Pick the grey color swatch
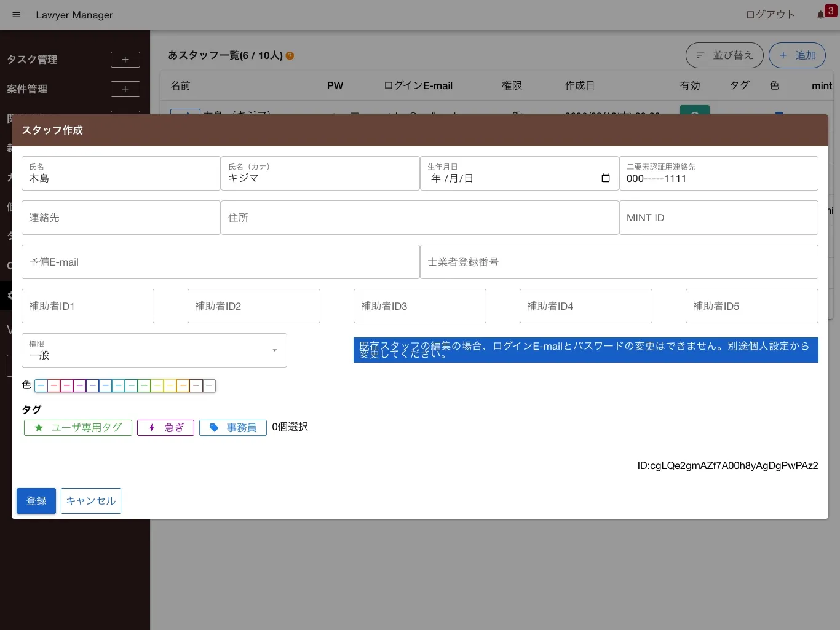Image resolution: width=840 pixels, height=630 pixels. [209, 386]
